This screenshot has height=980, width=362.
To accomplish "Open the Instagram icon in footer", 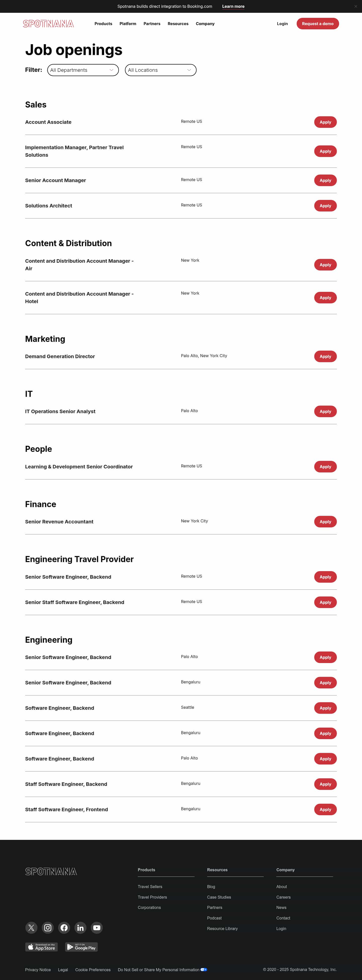I will click(48, 928).
